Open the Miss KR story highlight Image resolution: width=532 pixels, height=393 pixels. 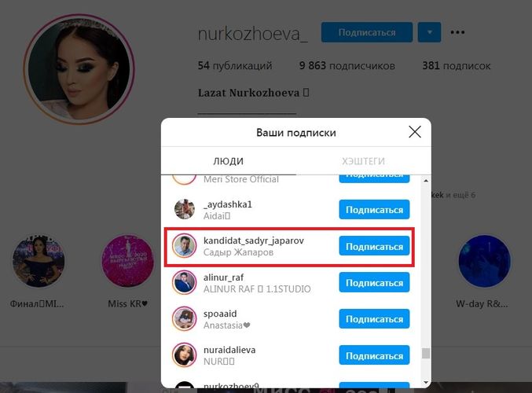click(x=127, y=261)
